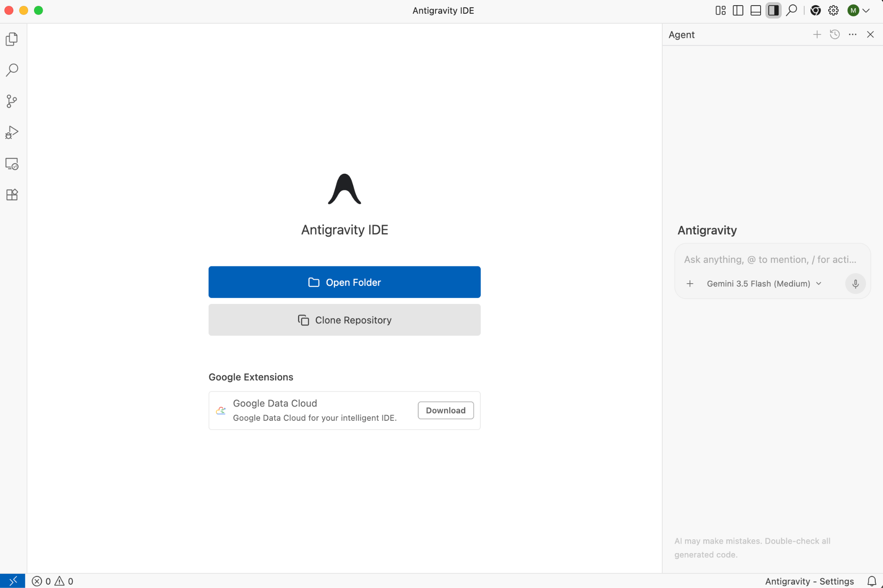Click the Google Data Cloud description text
This screenshot has height=588, width=883.
(315, 418)
